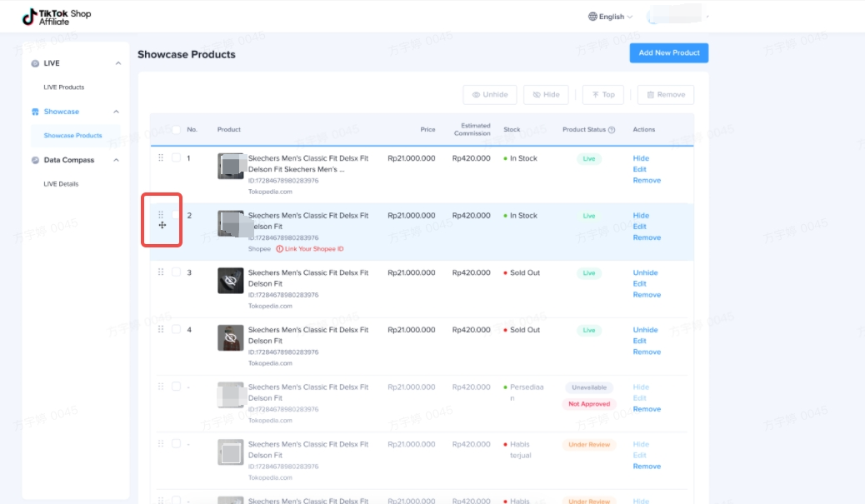
Task: Click the globe language icon
Action: point(592,17)
